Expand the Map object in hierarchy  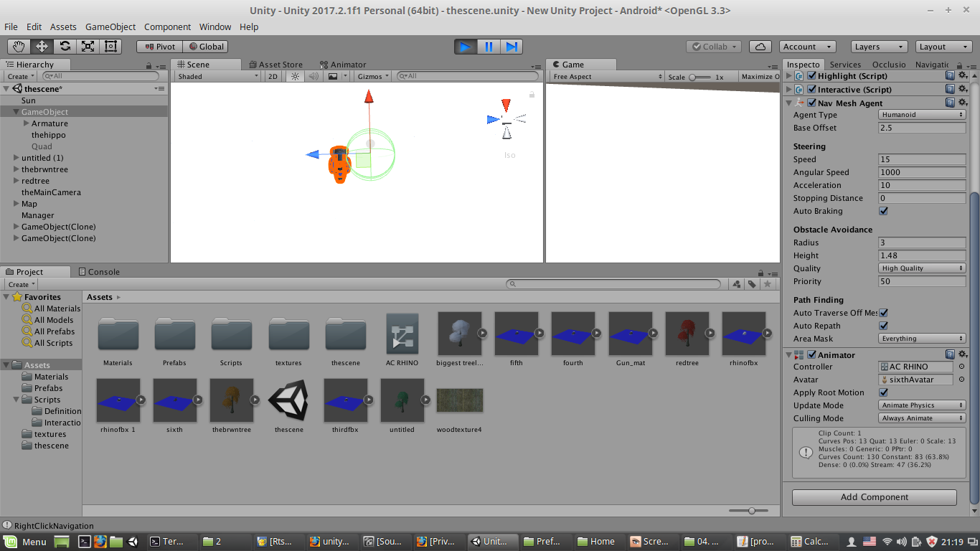point(17,204)
